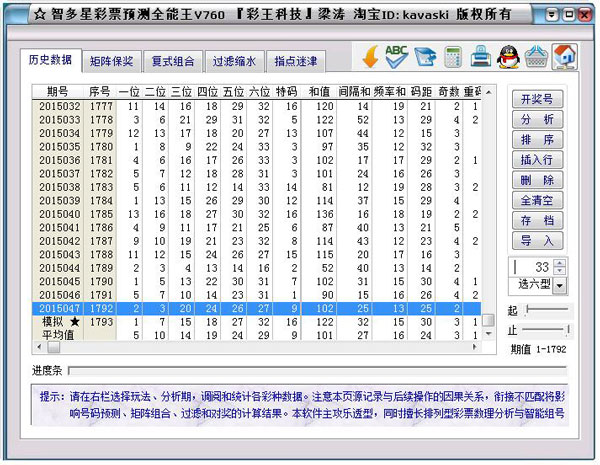The height and width of the screenshot is (465, 600).
Task: Select the row with 期号 2015032
Action: tap(256, 106)
